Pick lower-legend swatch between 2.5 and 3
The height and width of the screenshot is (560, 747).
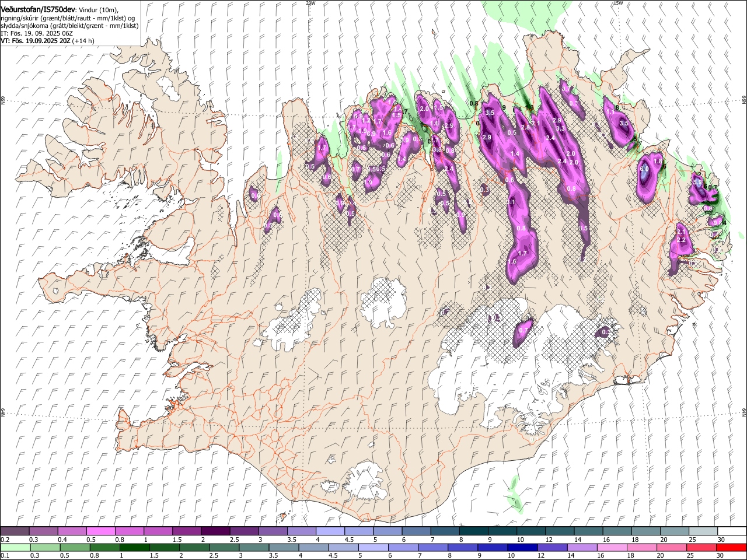[x=224, y=547]
